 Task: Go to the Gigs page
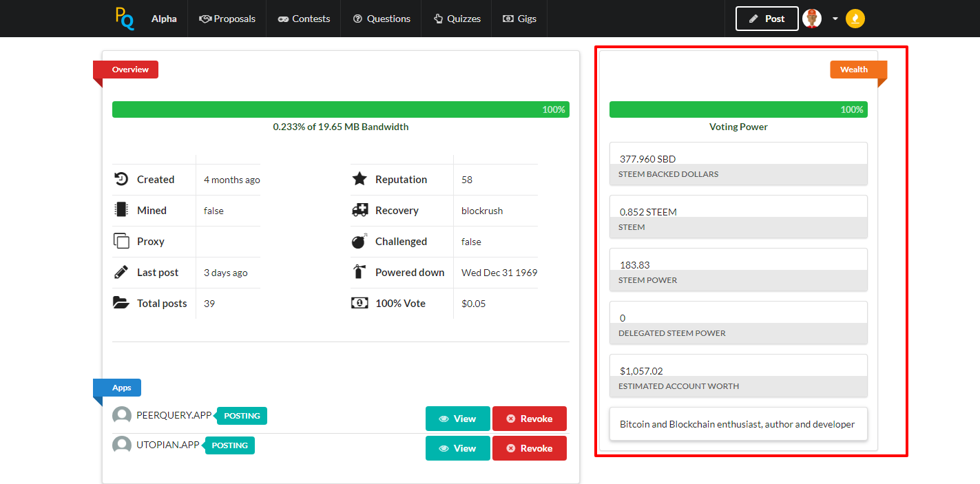[519, 19]
